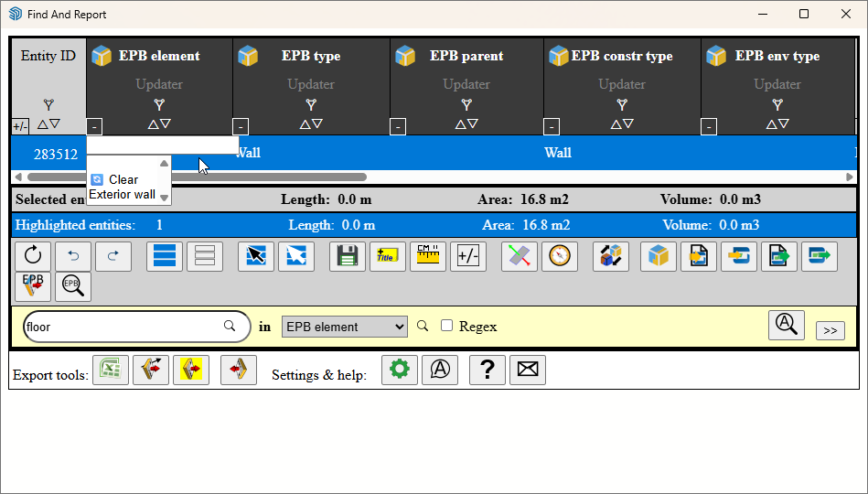
Task: Click the question mark help icon
Action: [x=488, y=370]
